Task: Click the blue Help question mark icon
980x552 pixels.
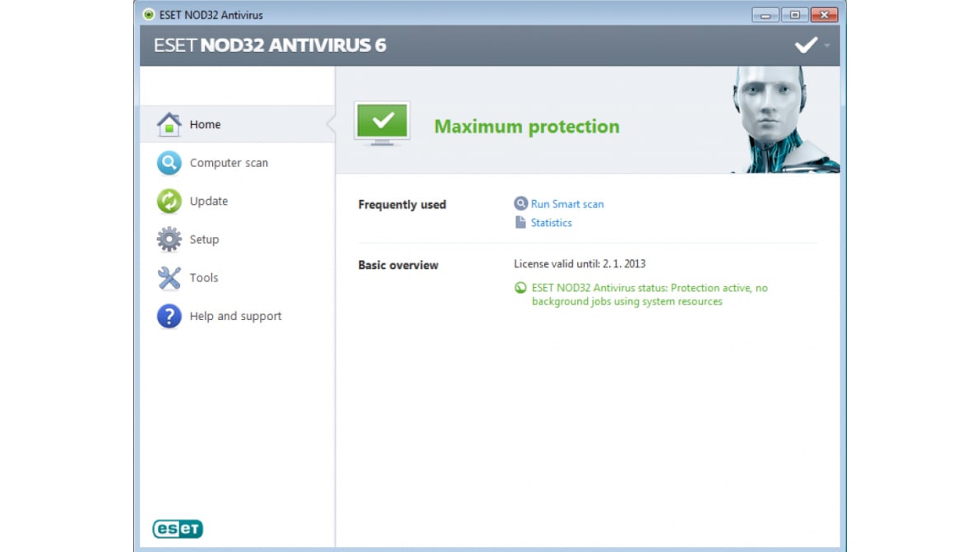Action: click(x=169, y=317)
